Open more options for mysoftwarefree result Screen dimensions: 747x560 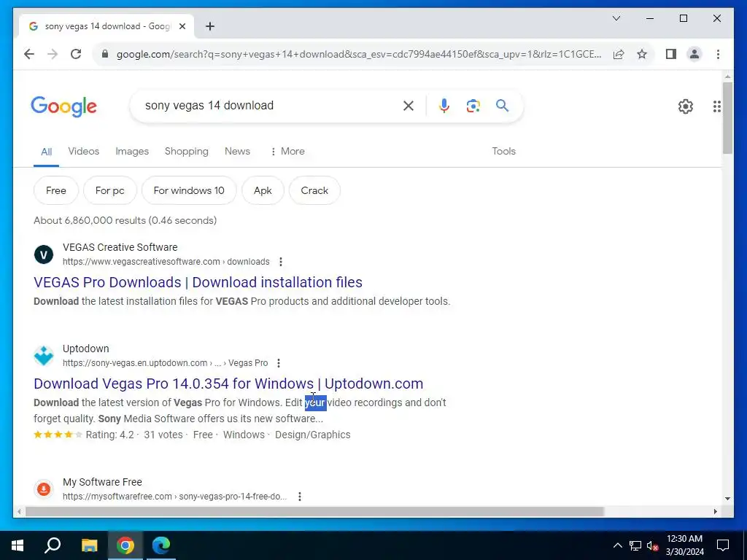coord(300,496)
